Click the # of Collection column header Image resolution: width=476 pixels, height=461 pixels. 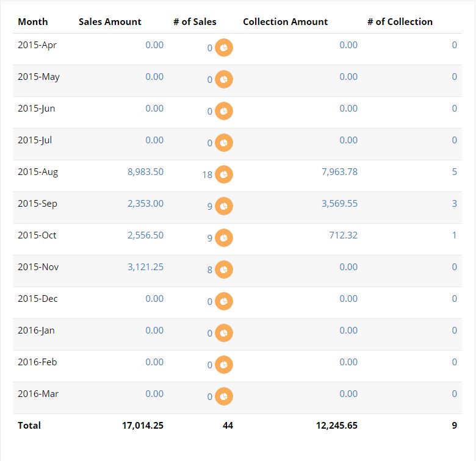[x=400, y=22]
